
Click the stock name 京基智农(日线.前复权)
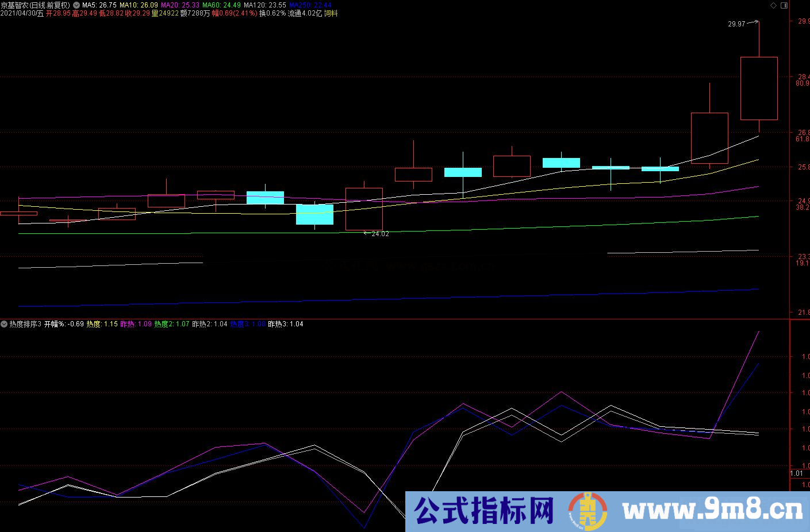click(x=35, y=5)
